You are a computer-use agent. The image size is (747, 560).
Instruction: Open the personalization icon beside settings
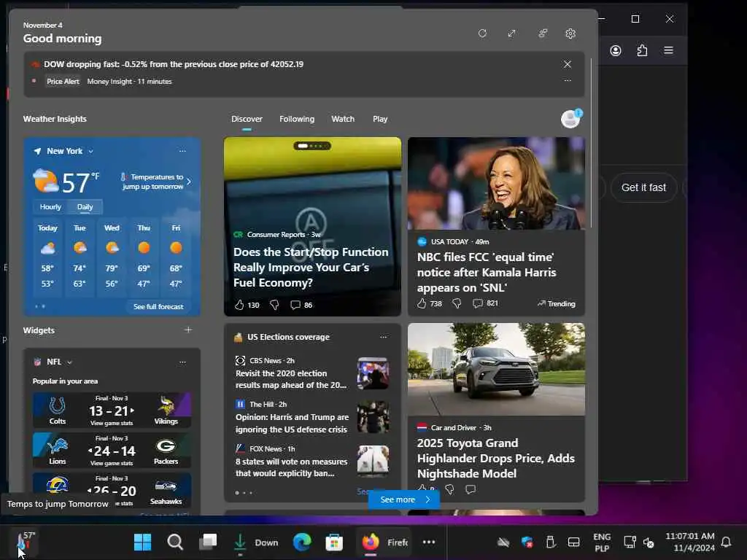[543, 34]
